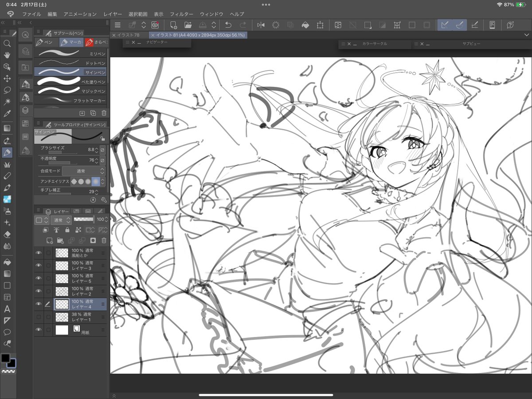The image size is (532, 399).
Task: Hide the レイヤー 5 layer eye
Action: [39, 278]
